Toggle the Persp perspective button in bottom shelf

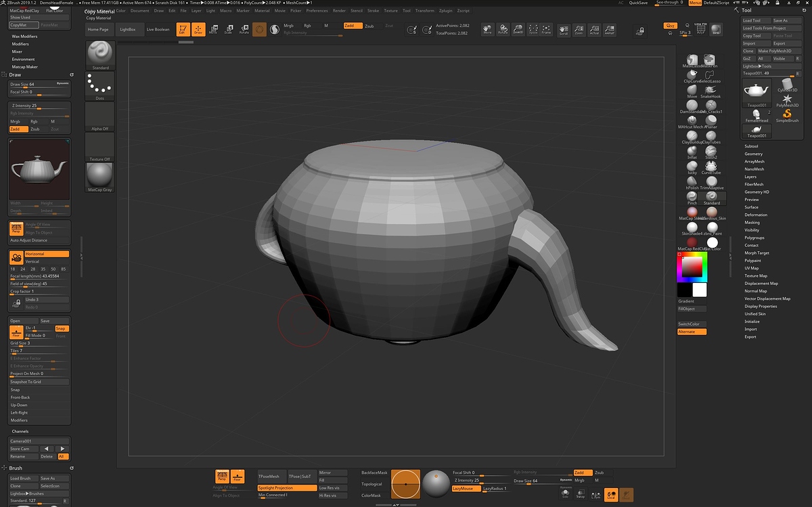(221, 477)
